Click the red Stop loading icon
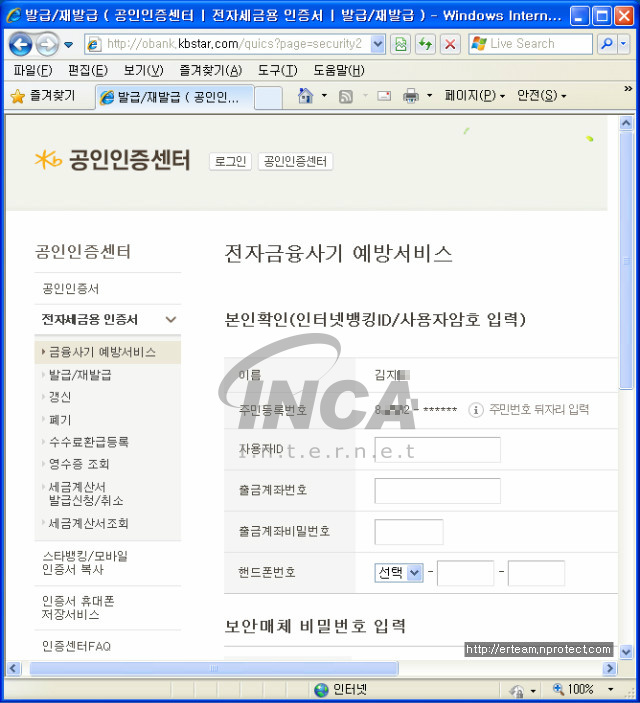The image size is (640, 703). [450, 44]
